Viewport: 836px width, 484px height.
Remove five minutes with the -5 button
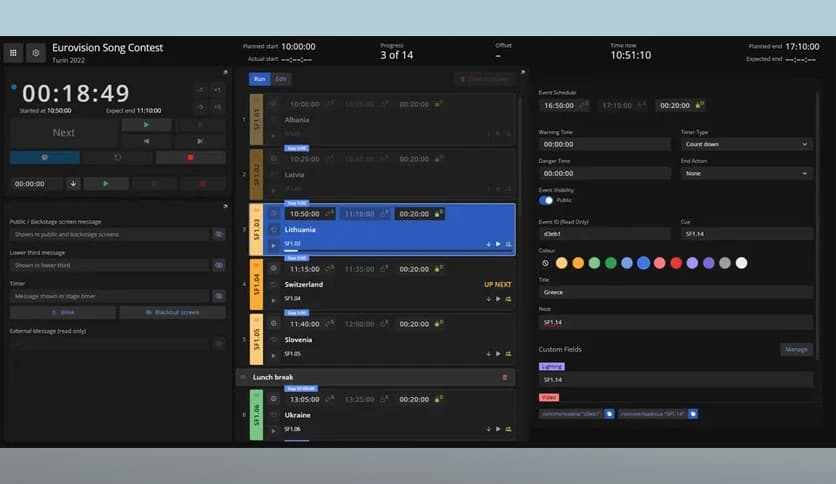click(x=200, y=107)
